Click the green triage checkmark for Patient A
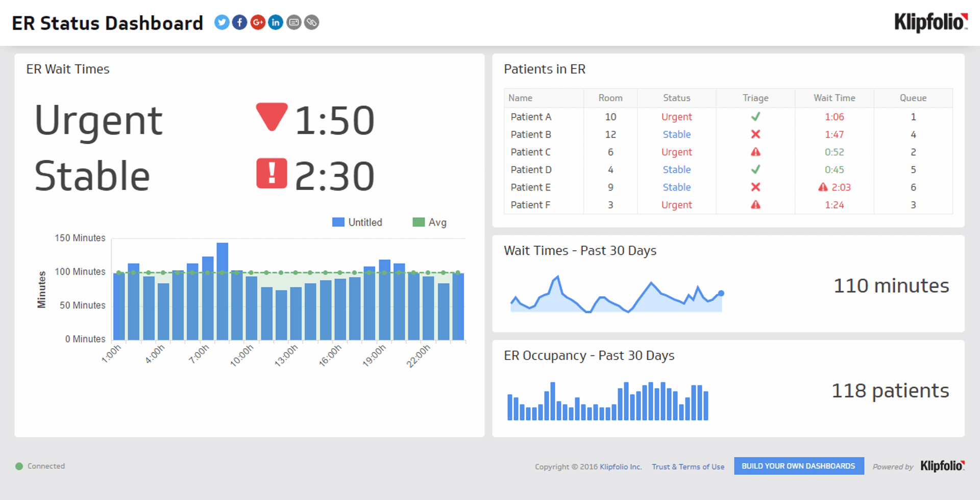Screen dimensions: 980x500 click(755, 116)
